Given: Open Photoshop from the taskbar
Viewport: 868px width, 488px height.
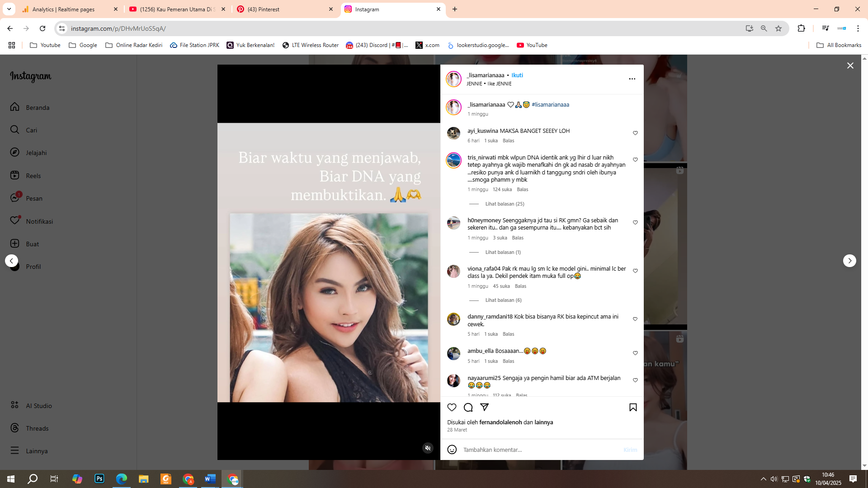Looking at the screenshot, I should (x=99, y=479).
